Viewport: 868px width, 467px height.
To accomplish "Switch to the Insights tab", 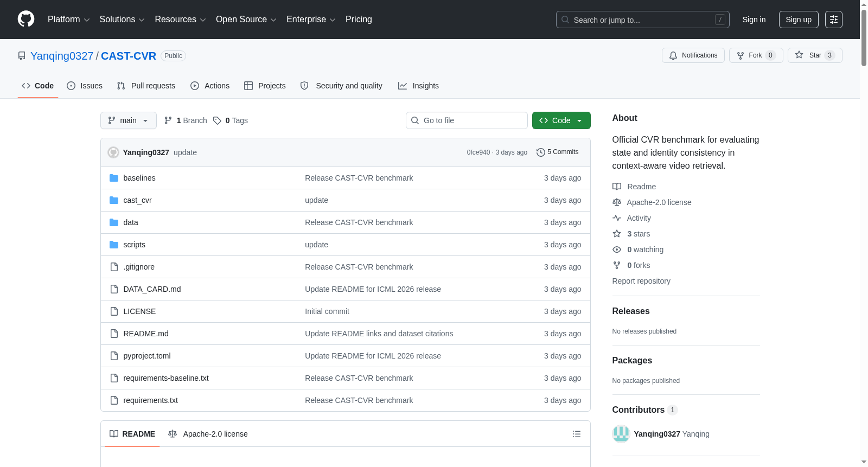I will (418, 86).
